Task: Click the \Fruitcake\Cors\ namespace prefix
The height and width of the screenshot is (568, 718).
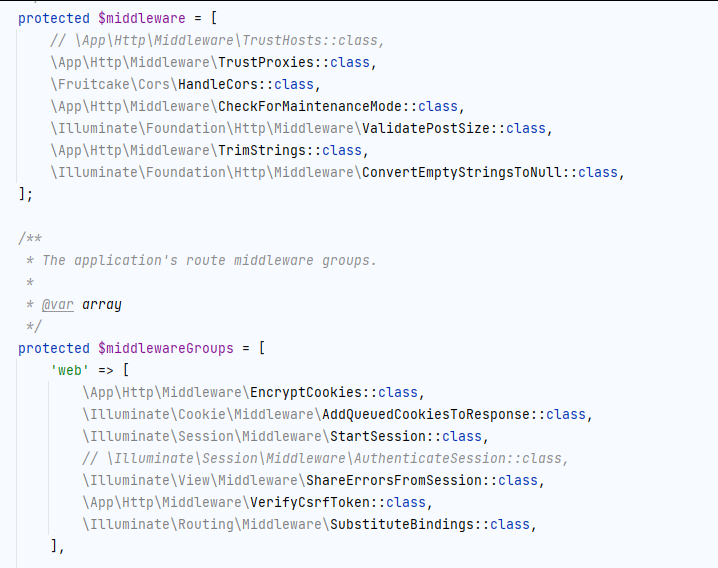Action: click(x=114, y=84)
